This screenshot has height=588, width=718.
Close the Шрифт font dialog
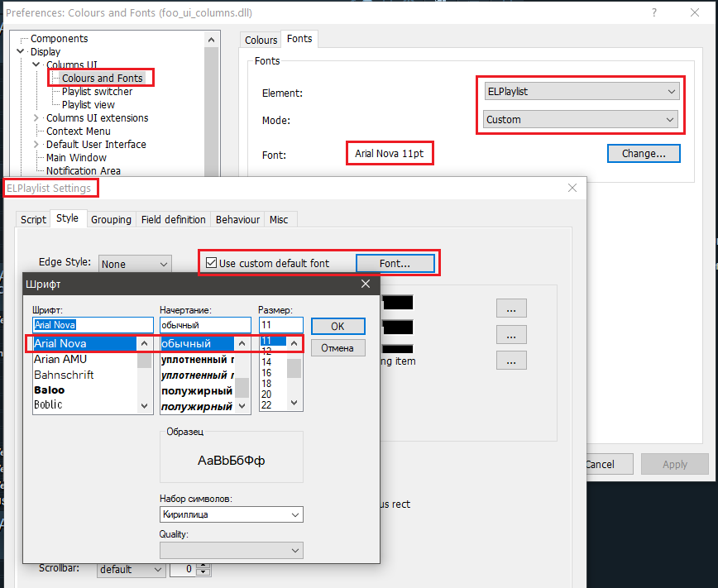(x=365, y=284)
